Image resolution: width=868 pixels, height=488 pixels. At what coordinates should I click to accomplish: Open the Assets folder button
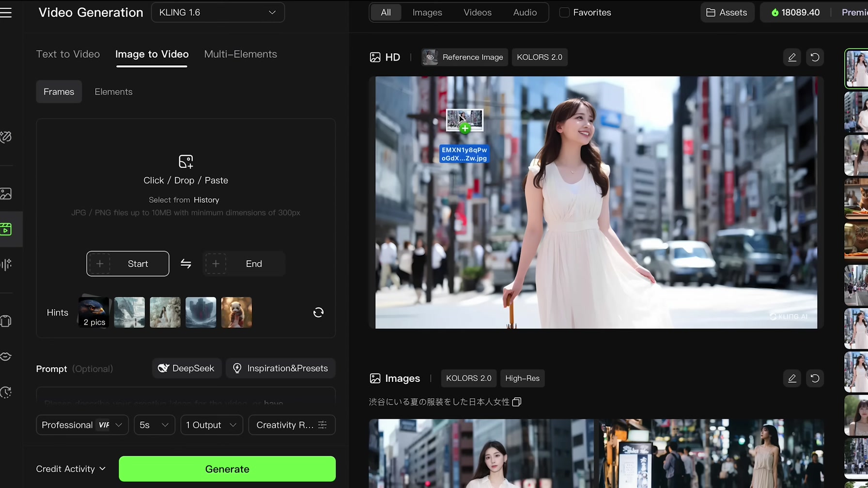click(727, 13)
